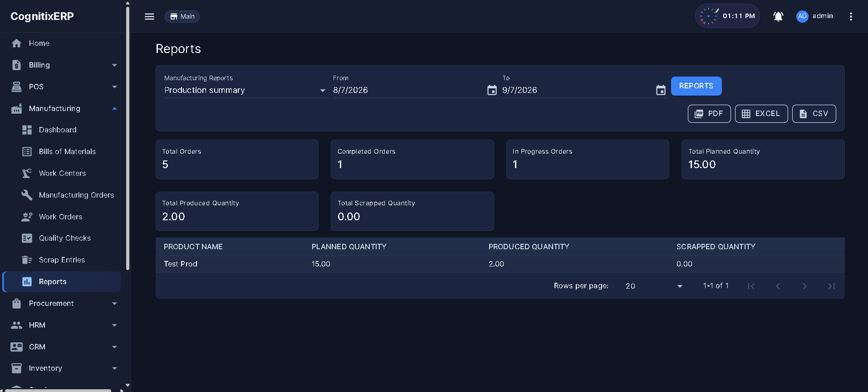868x392 pixels.
Task: Click the CRM contact card icon
Action: tap(17, 347)
